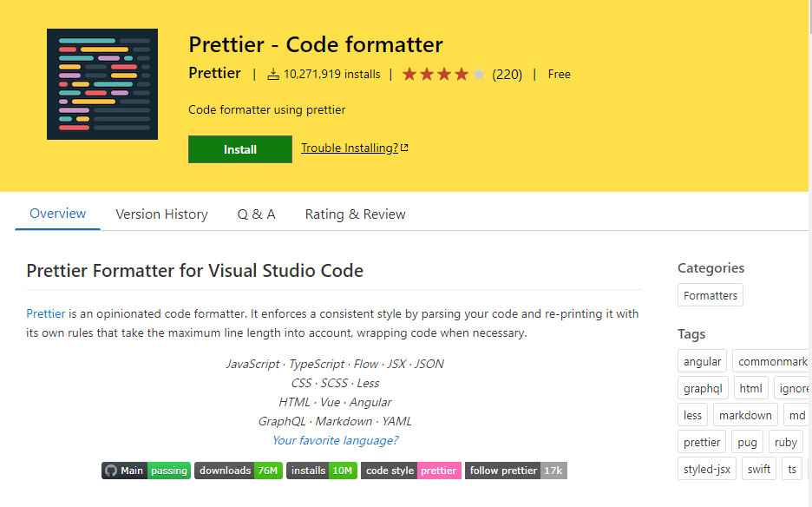Viewport: 812px width, 507px height.
Task: Click the md tag
Action: point(796,415)
